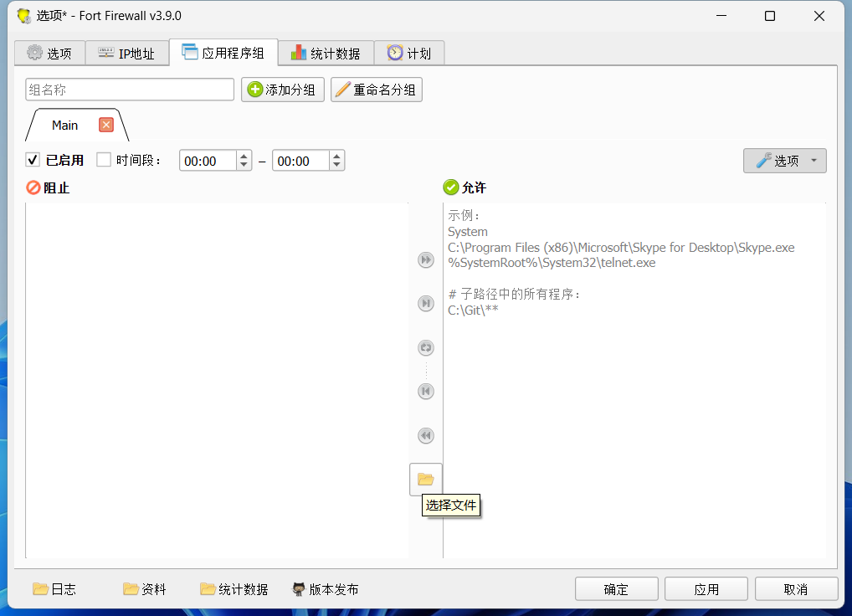Close the Fort Firewall window

[x=819, y=16]
